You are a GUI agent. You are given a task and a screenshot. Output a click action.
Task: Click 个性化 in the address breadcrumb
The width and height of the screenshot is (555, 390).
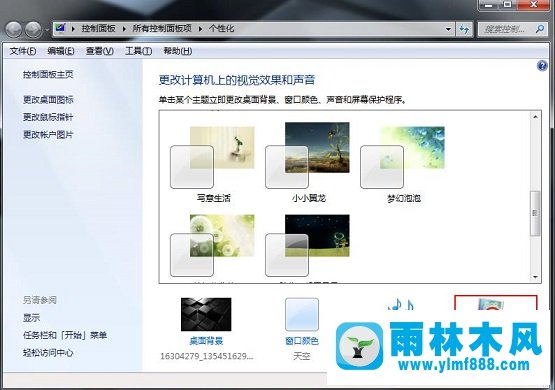click(x=221, y=29)
